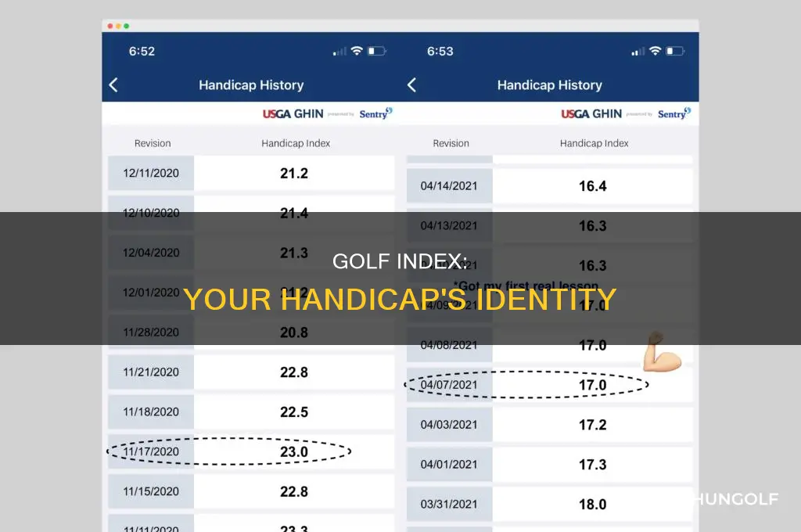Select handicap index 16.4
801x532 pixels.
[x=593, y=186]
